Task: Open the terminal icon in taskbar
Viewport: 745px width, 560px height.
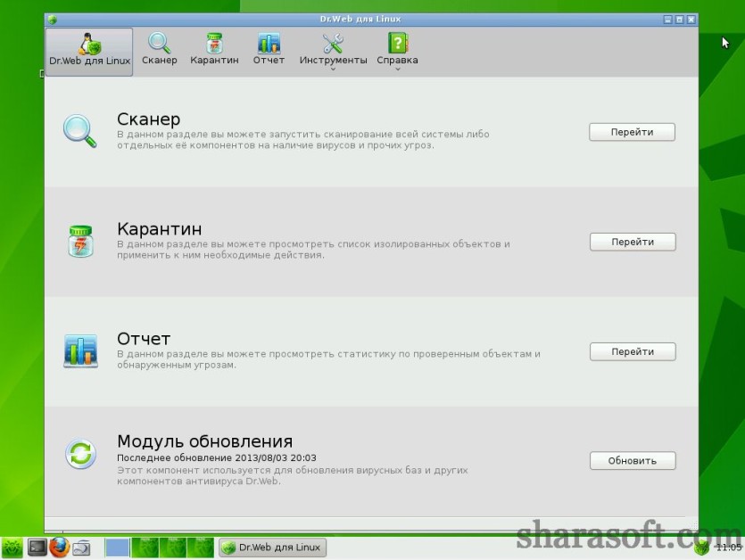Action: tap(37, 548)
